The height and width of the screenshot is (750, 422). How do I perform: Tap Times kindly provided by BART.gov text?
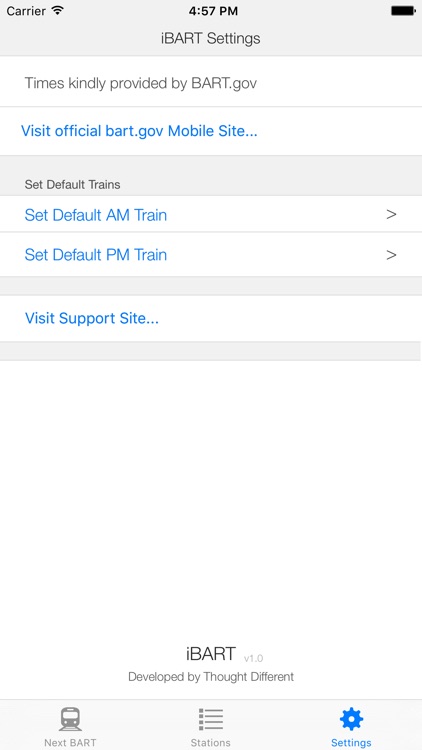tap(141, 83)
